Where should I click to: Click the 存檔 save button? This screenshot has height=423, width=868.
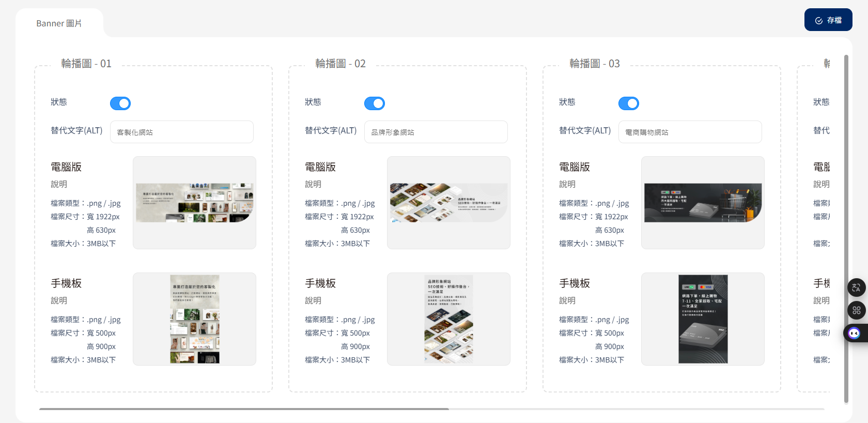(828, 20)
